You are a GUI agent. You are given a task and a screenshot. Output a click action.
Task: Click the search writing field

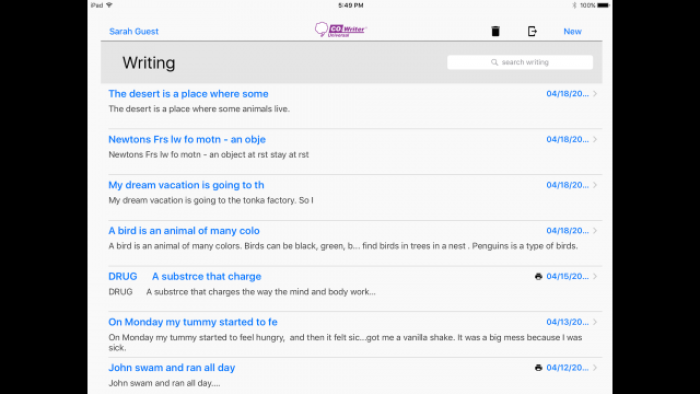pyautogui.click(x=520, y=62)
